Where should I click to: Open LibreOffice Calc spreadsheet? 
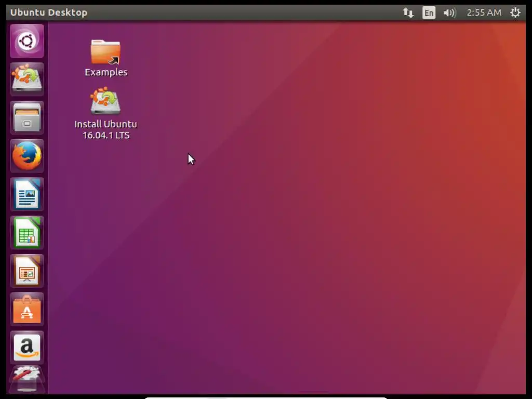click(27, 233)
